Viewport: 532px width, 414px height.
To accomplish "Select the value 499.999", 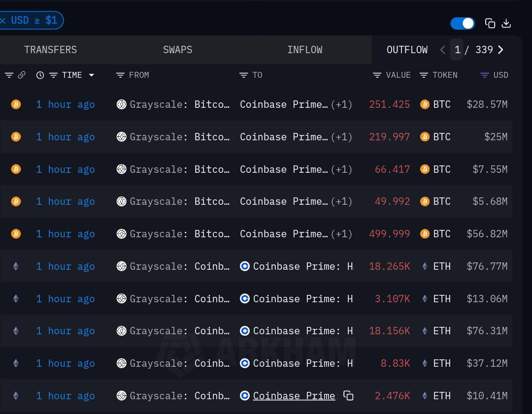I will coord(390,234).
